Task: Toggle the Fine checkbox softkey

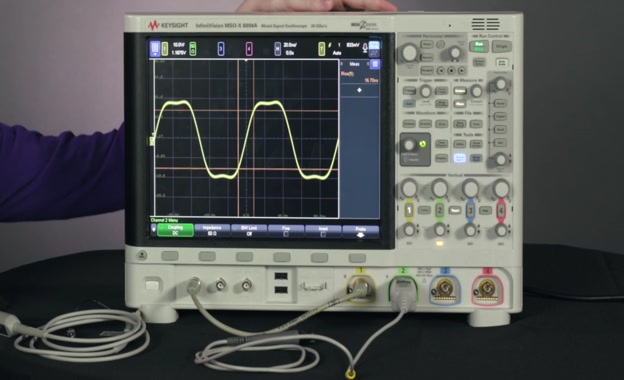Action: [x=286, y=231]
